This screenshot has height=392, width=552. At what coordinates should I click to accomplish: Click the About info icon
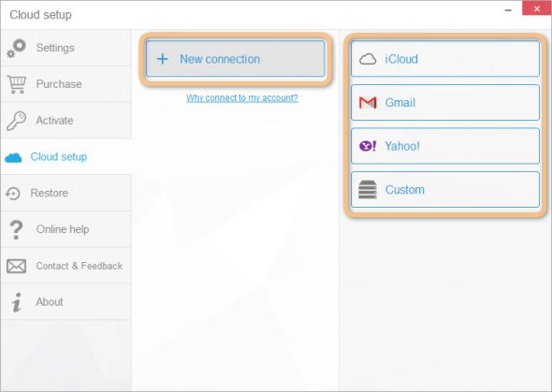16,302
